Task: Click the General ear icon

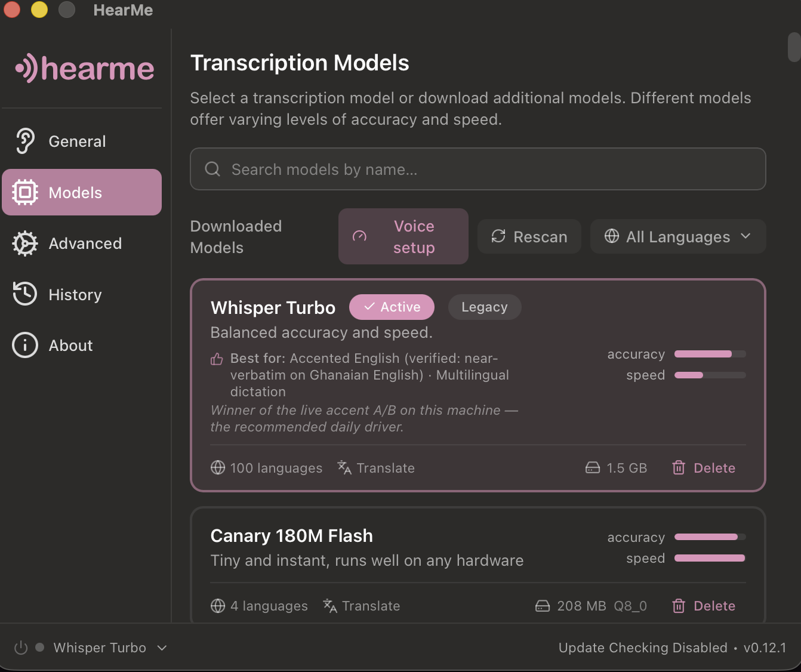Action: [25, 141]
